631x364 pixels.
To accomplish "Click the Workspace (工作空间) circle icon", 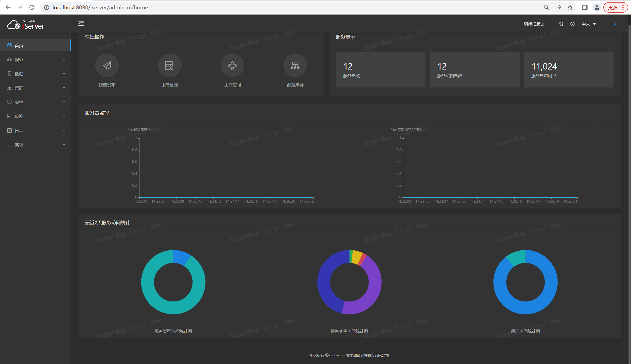I will pyautogui.click(x=232, y=66).
